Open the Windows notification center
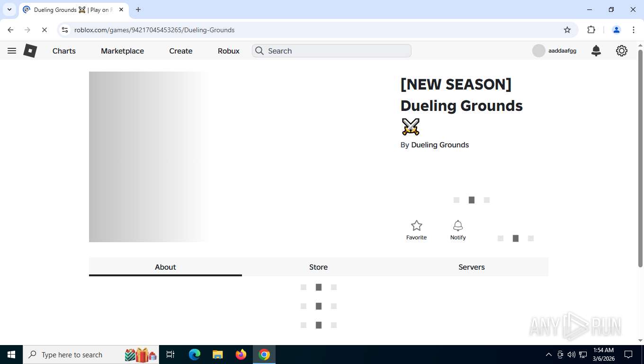This screenshot has width=644, height=364. pos(628,355)
